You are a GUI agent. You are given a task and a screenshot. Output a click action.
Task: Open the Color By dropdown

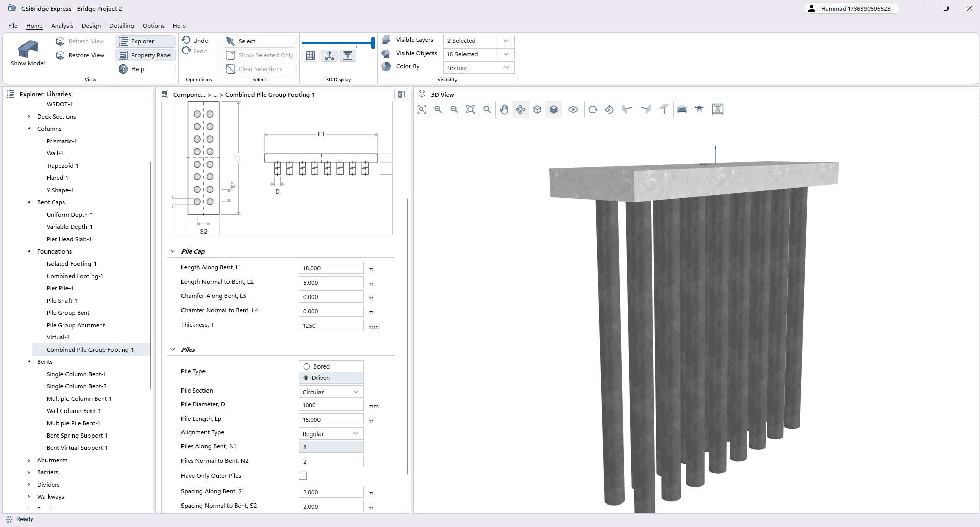(478, 67)
